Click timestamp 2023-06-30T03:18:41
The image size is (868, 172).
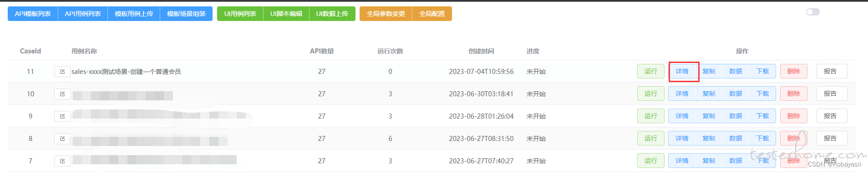pos(481,94)
